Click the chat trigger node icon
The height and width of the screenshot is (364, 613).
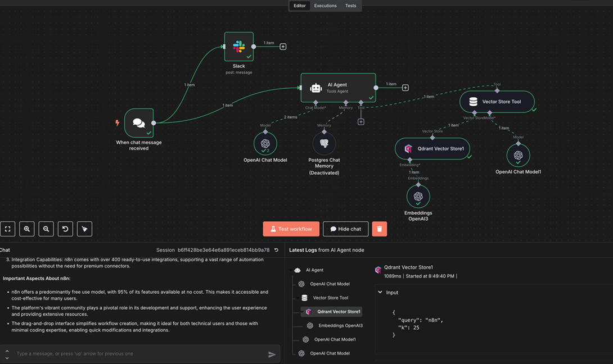139,123
